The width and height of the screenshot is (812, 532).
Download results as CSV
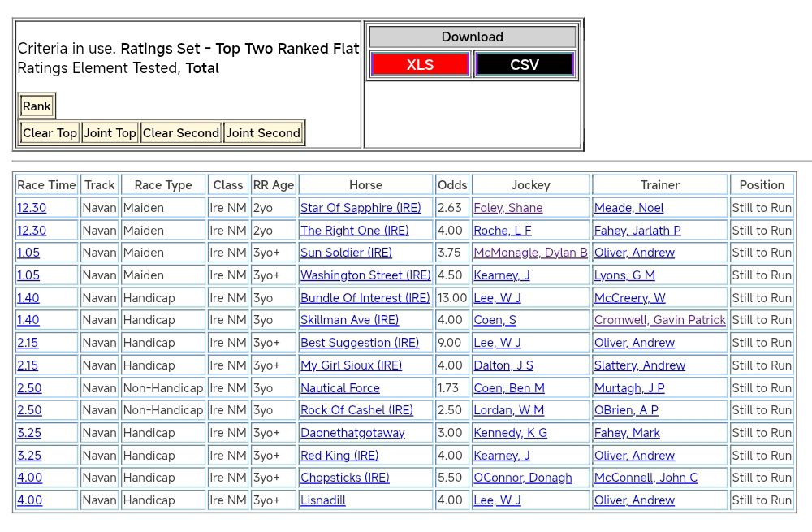pos(524,65)
